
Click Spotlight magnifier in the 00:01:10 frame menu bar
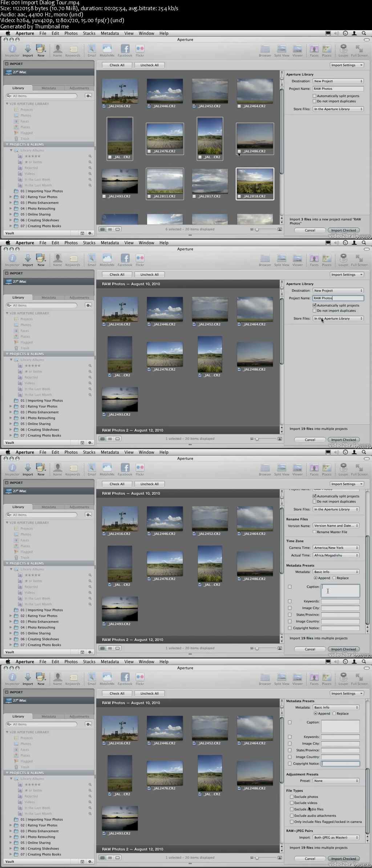click(x=364, y=33)
